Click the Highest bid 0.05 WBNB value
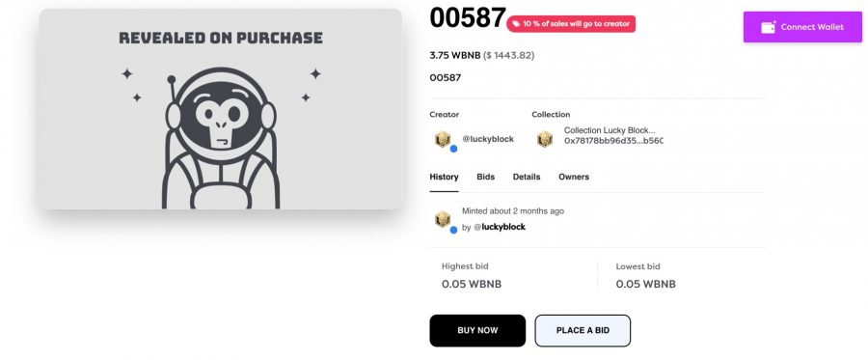This screenshot has height=360, width=868. [472, 284]
